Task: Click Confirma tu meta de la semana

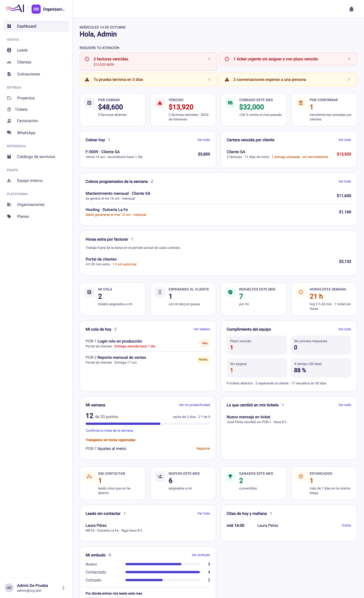Action: [109, 431]
